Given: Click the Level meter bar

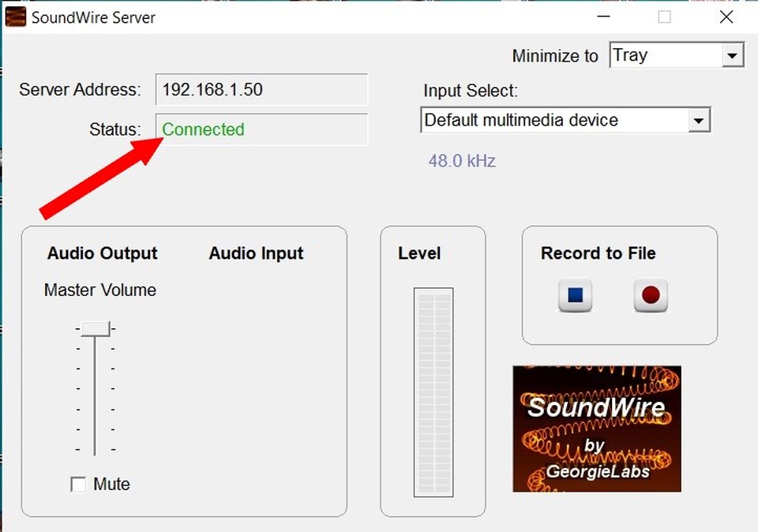Looking at the screenshot, I should point(433,392).
